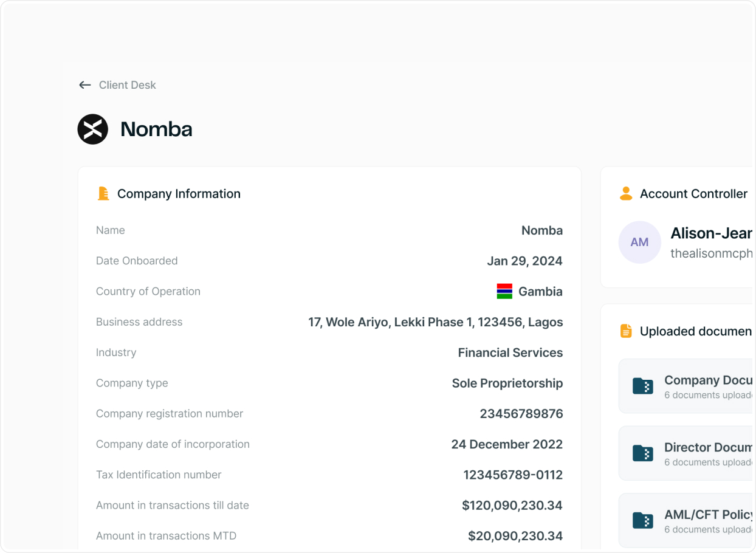Click the Business address label
Viewport: 756px width, 553px height.
click(139, 322)
